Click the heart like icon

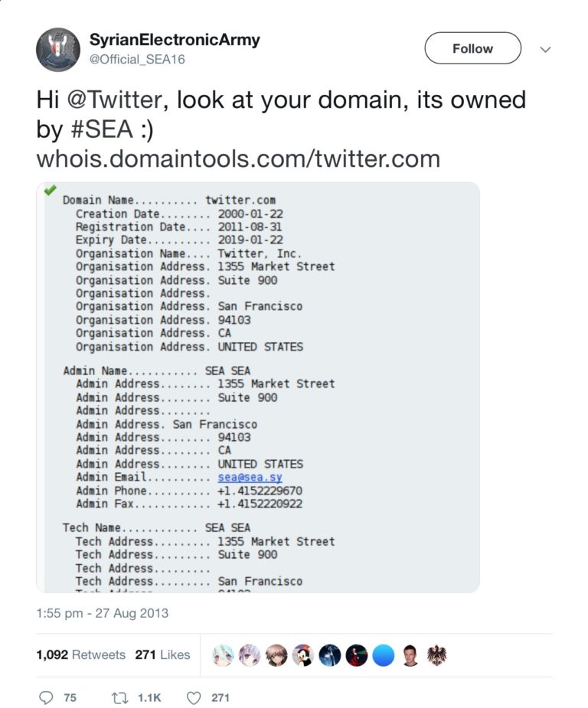[194, 697]
